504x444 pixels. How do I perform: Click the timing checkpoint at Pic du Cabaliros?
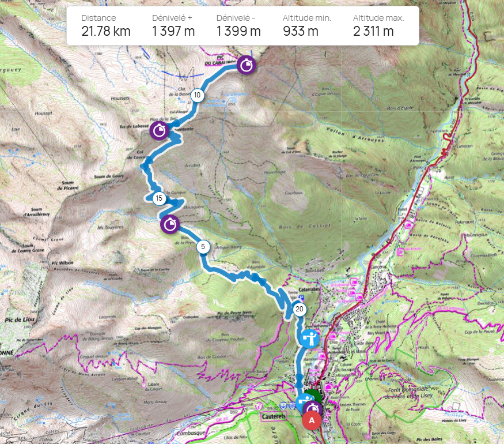pos(246,65)
